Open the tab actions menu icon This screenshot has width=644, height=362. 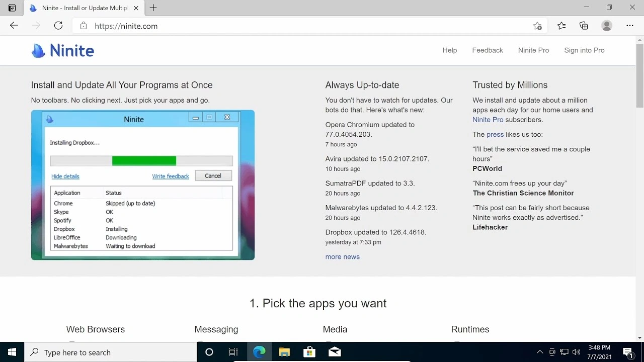pyautogui.click(x=12, y=8)
